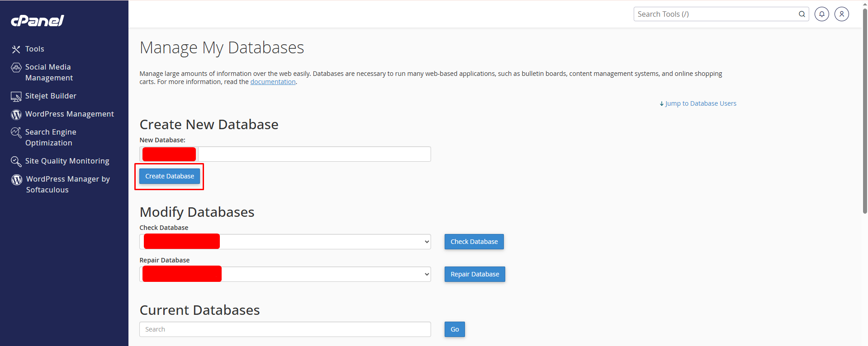Jump to Database Users link
Image resolution: width=868 pixels, height=346 pixels.
tap(700, 103)
